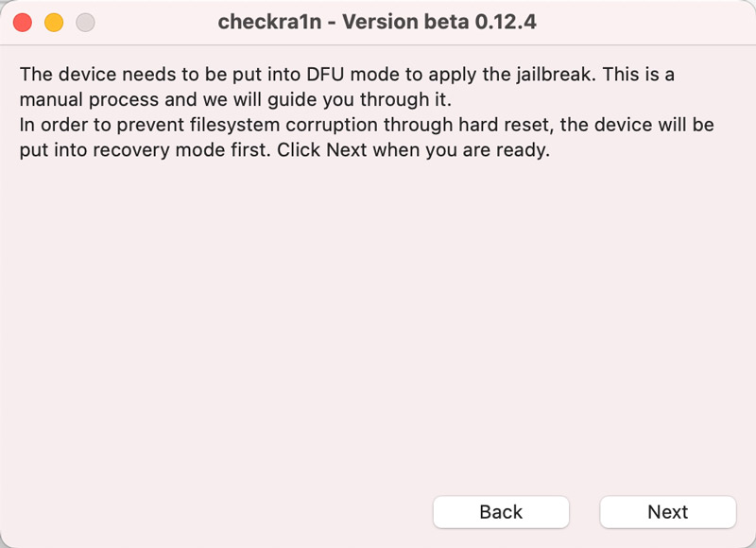
Task: Click below the instruction text block
Action: point(378,189)
